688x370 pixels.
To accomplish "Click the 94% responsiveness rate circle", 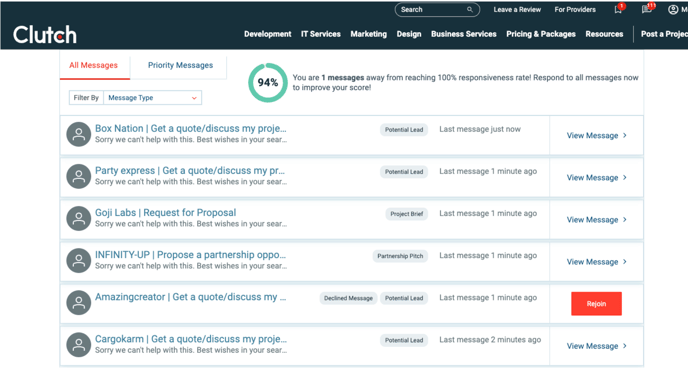I will [x=268, y=83].
